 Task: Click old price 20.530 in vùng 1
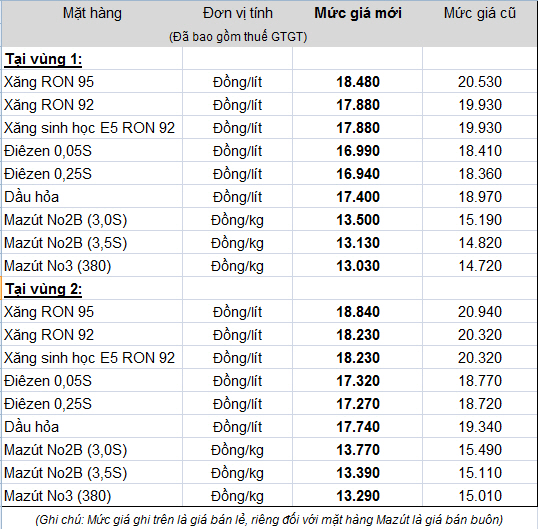480,82
